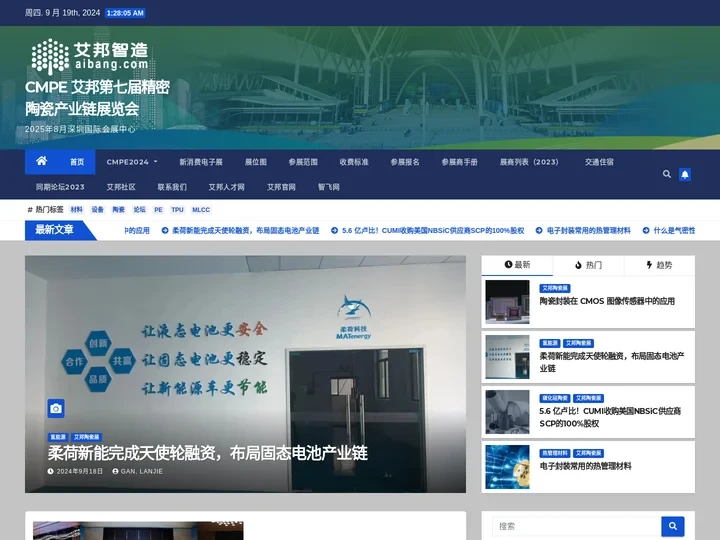Click thumbnail of CMOS 图像传感器 article
Image resolution: width=720 pixels, height=540 pixels.
(507, 302)
